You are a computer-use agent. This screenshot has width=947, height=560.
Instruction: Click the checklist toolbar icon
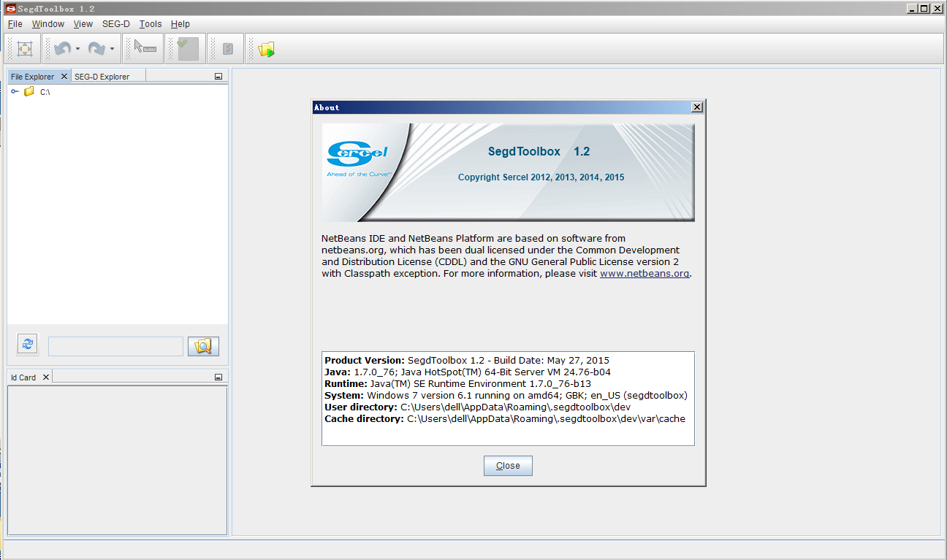(228, 49)
